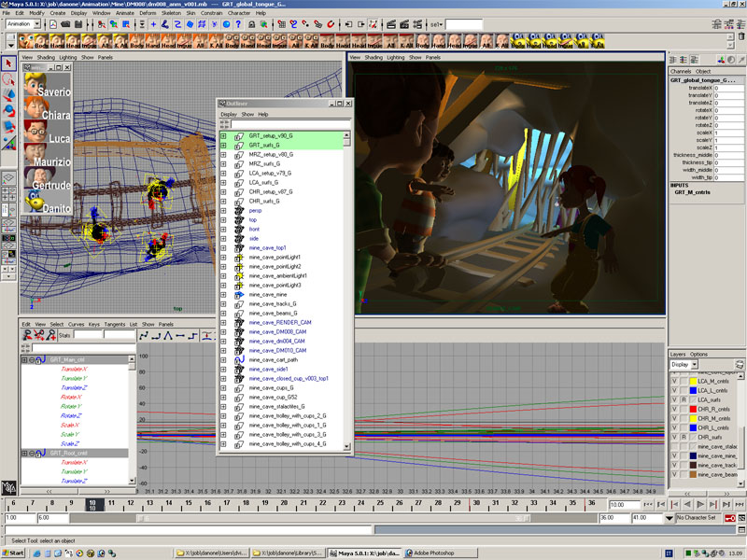Image resolution: width=747 pixels, height=560 pixels.
Task: Enable the Snap to grids icon
Action: pyautogui.click(x=282, y=24)
